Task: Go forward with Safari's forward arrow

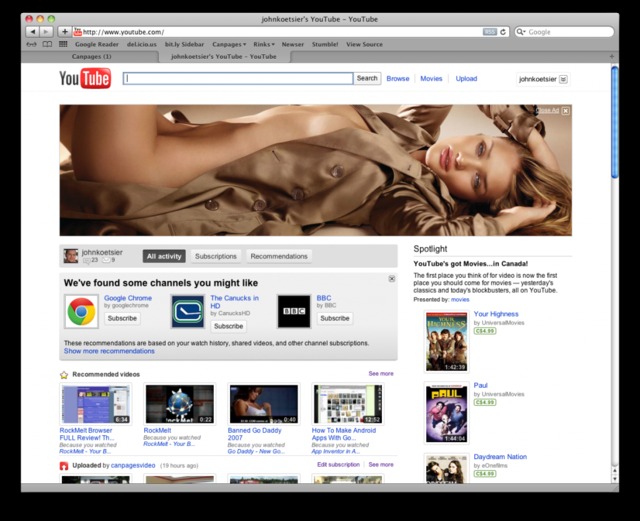Action: (x=46, y=31)
